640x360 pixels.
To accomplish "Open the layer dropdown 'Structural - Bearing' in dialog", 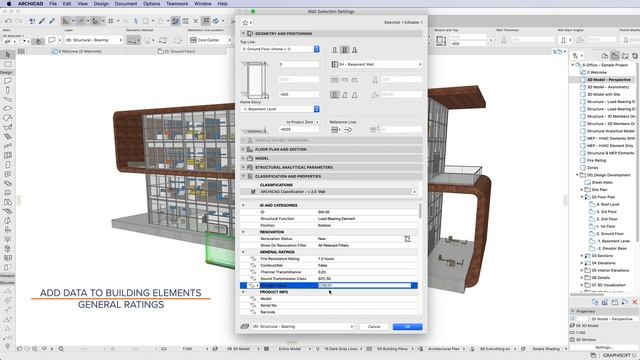I will pyautogui.click(x=303, y=327).
